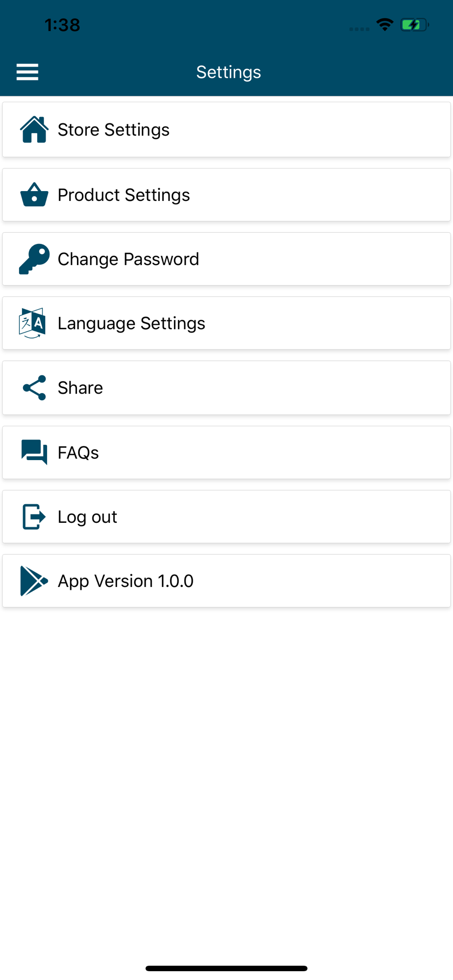453x980 pixels.
Task: Tap the house icon for Store Settings
Action: click(34, 130)
